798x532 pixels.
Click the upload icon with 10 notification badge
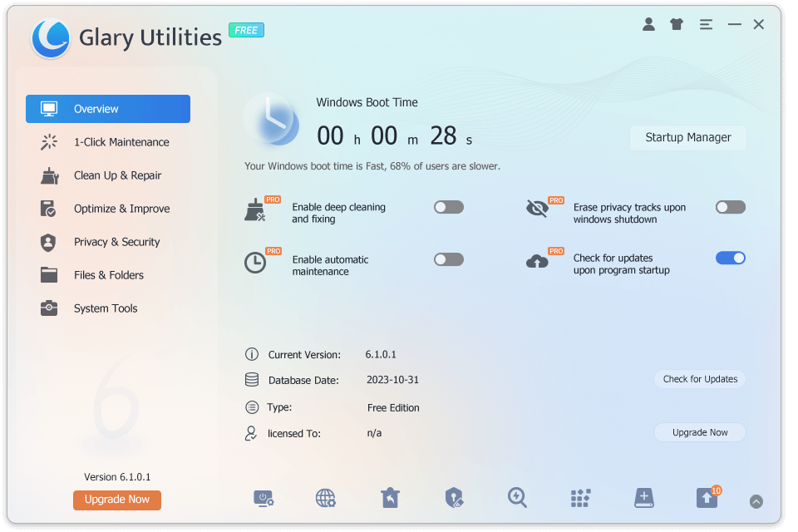tap(707, 497)
